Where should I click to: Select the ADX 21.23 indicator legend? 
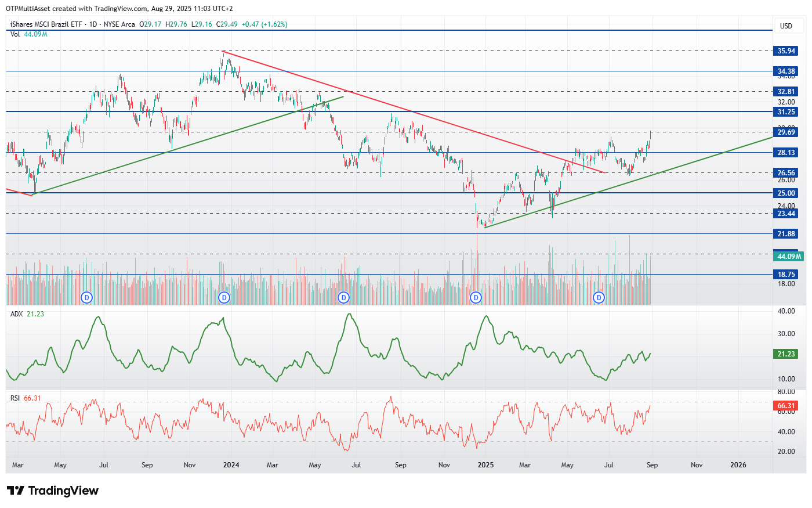coord(27,314)
